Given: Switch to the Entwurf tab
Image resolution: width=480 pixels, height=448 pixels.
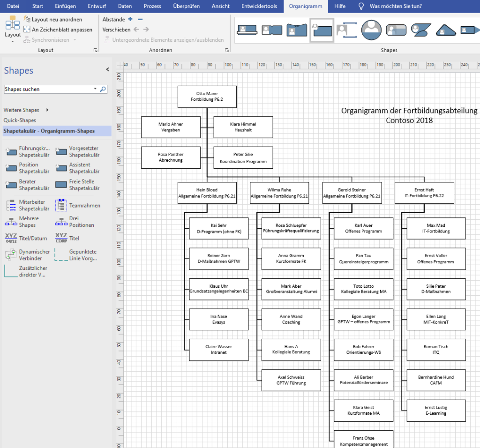Looking at the screenshot, I should pos(97,6).
